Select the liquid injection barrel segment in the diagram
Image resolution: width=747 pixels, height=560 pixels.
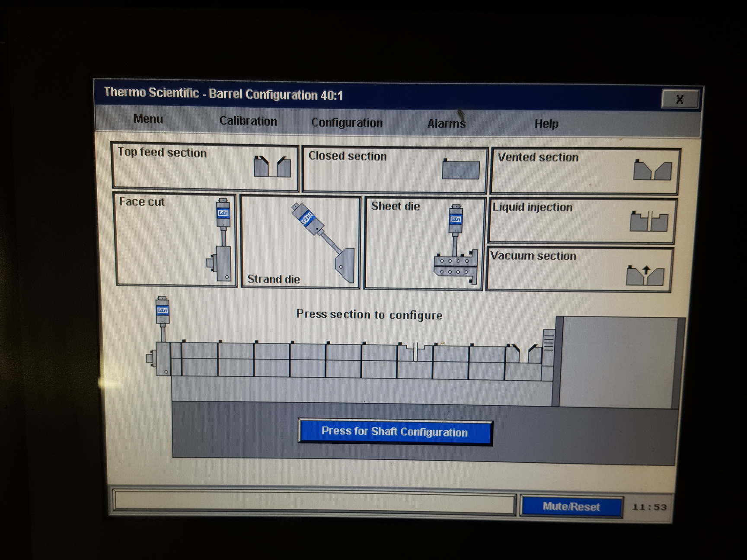pyautogui.click(x=415, y=360)
